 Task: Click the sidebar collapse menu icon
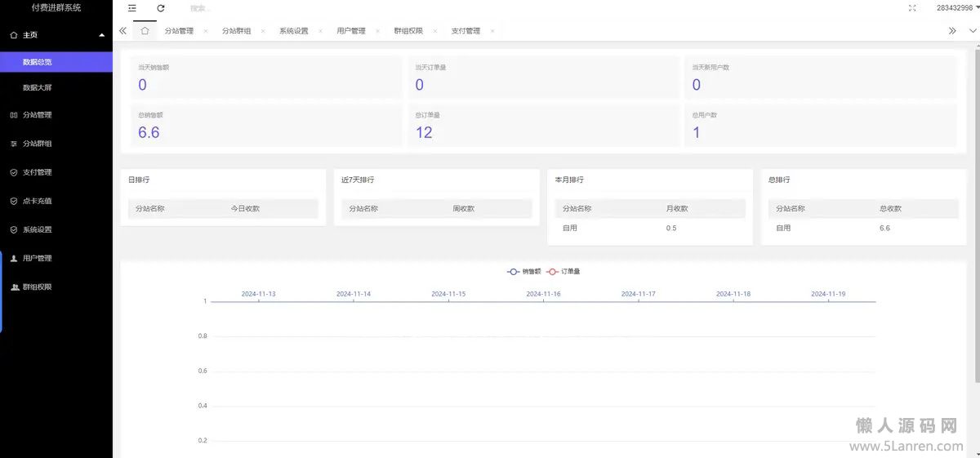(x=132, y=8)
